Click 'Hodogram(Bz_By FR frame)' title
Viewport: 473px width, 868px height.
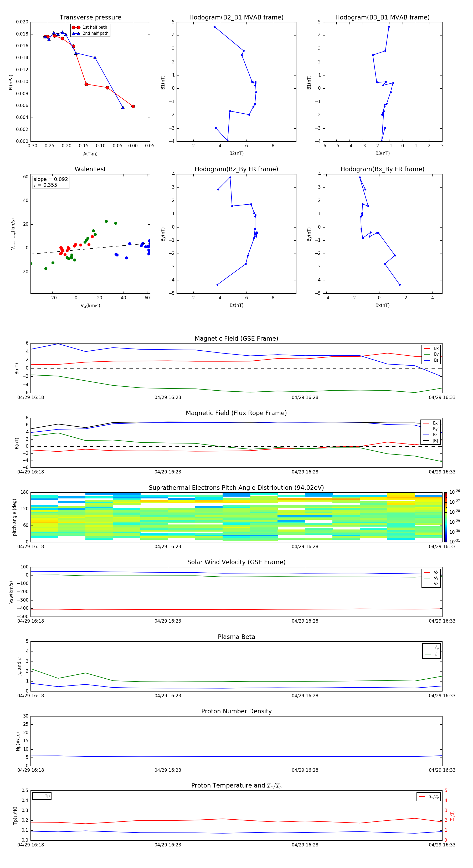coord(236,169)
